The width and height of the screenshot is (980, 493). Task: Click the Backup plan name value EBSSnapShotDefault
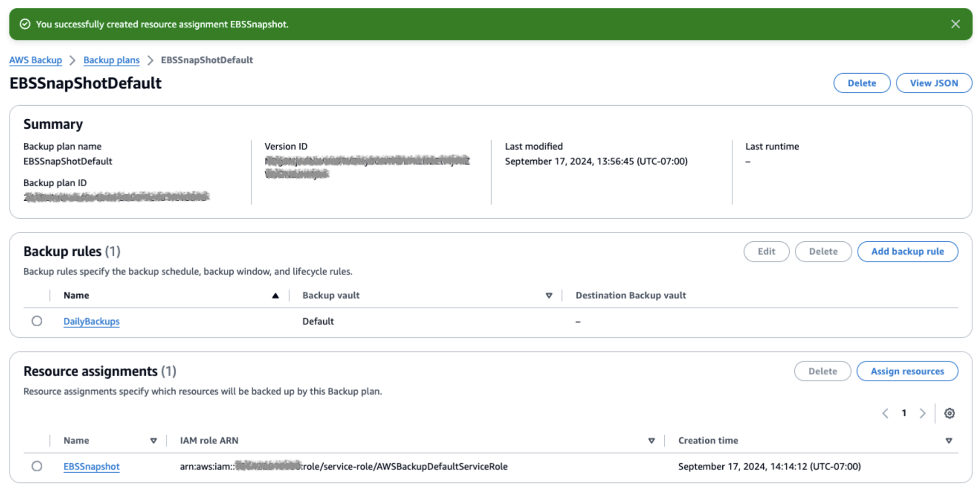click(68, 161)
